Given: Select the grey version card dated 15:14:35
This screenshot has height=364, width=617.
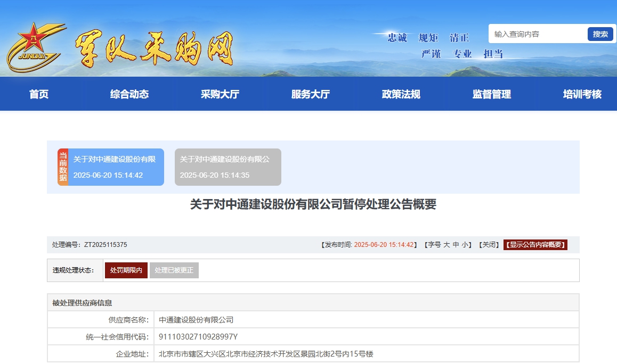Looking at the screenshot, I should pyautogui.click(x=228, y=167).
